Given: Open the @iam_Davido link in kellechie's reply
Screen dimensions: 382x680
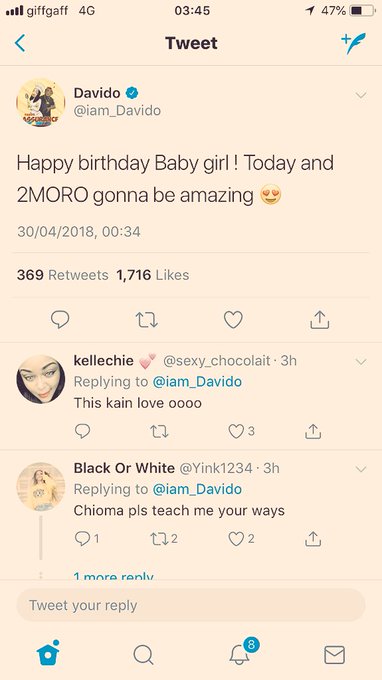Looking at the screenshot, I should (197, 382).
